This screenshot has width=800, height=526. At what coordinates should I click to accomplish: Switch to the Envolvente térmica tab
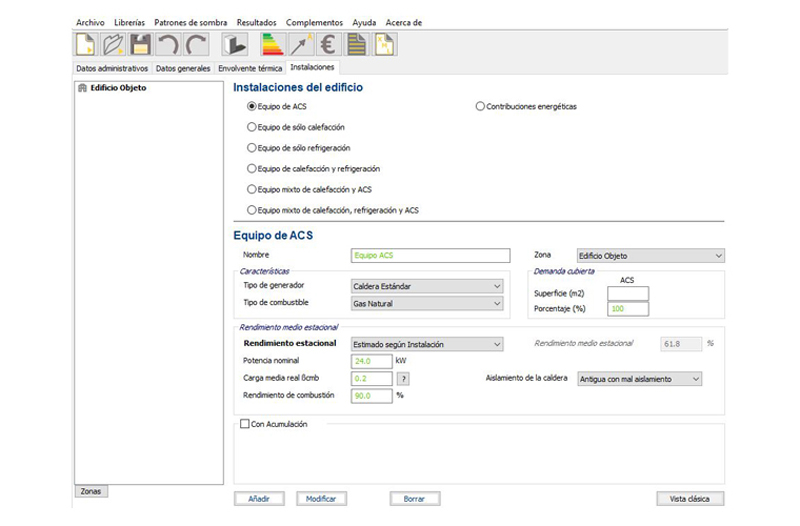pyautogui.click(x=250, y=68)
